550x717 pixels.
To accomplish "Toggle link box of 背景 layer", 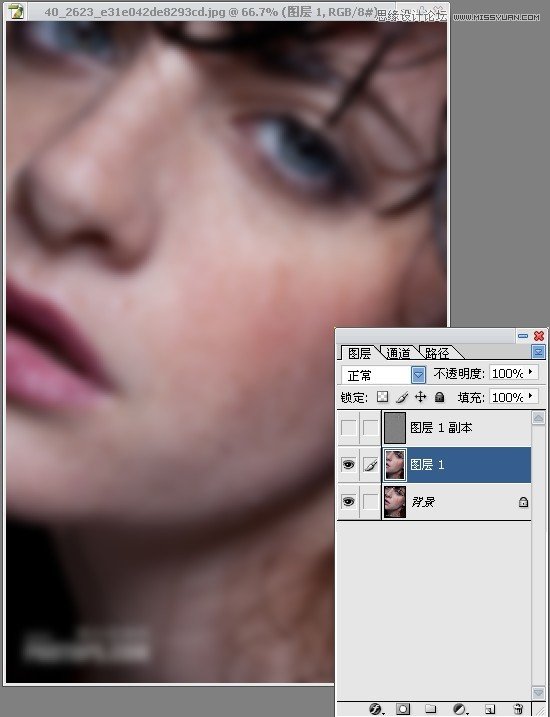I will (371, 502).
